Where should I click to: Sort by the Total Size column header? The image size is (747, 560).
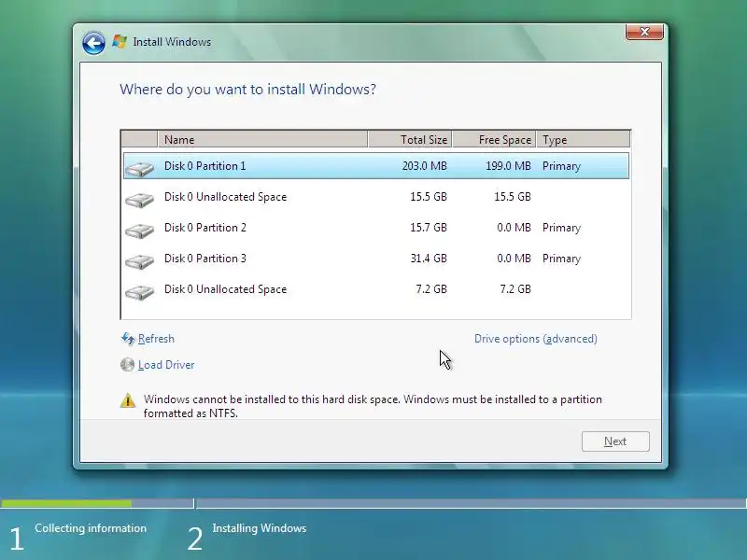[x=410, y=139]
